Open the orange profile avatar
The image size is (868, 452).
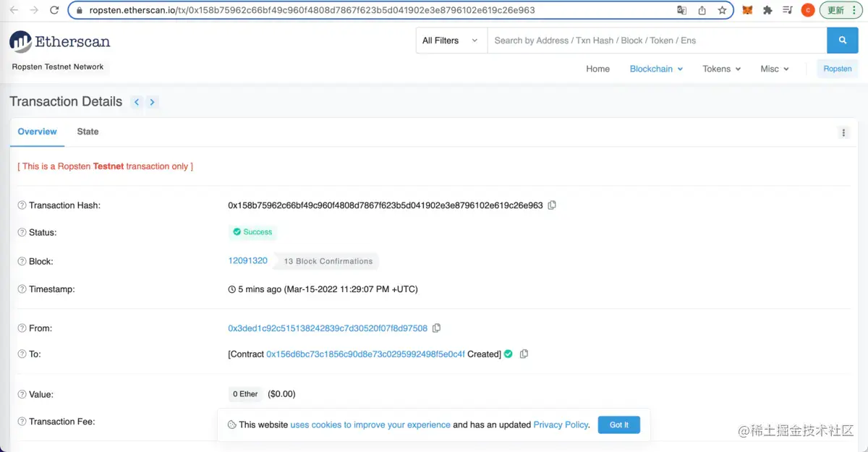tap(808, 10)
